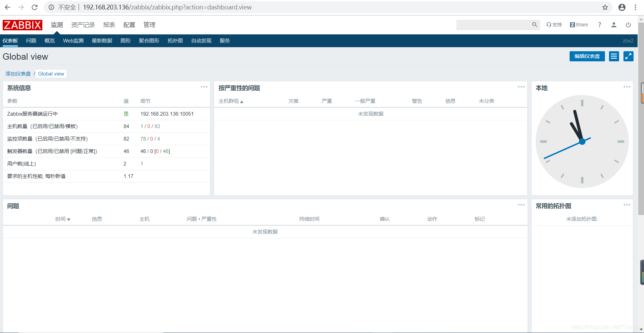The height and width of the screenshot is (333, 644).
Task: Open the 报表 main menu
Action: tap(109, 25)
